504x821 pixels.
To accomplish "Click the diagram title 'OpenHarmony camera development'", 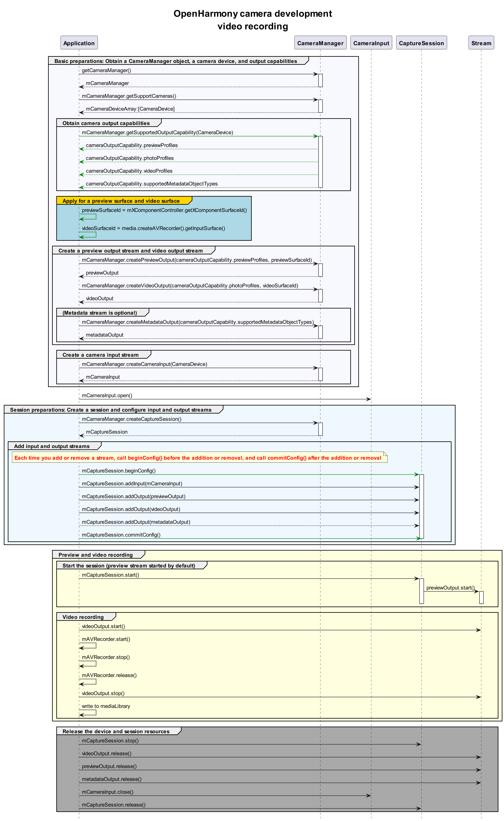I will coord(253,14).
